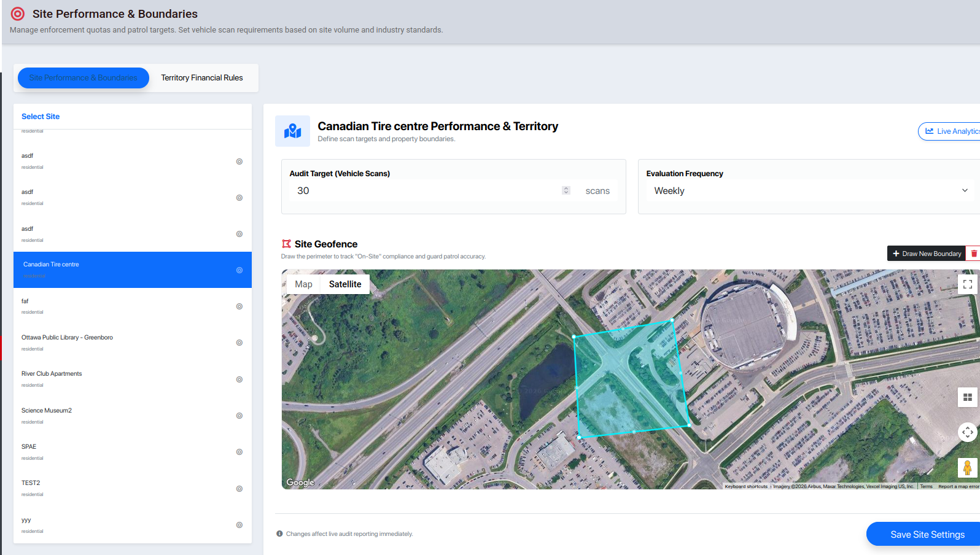Switch map view to Satellite mode
Viewport: 980px width, 555px height.
pyautogui.click(x=345, y=284)
